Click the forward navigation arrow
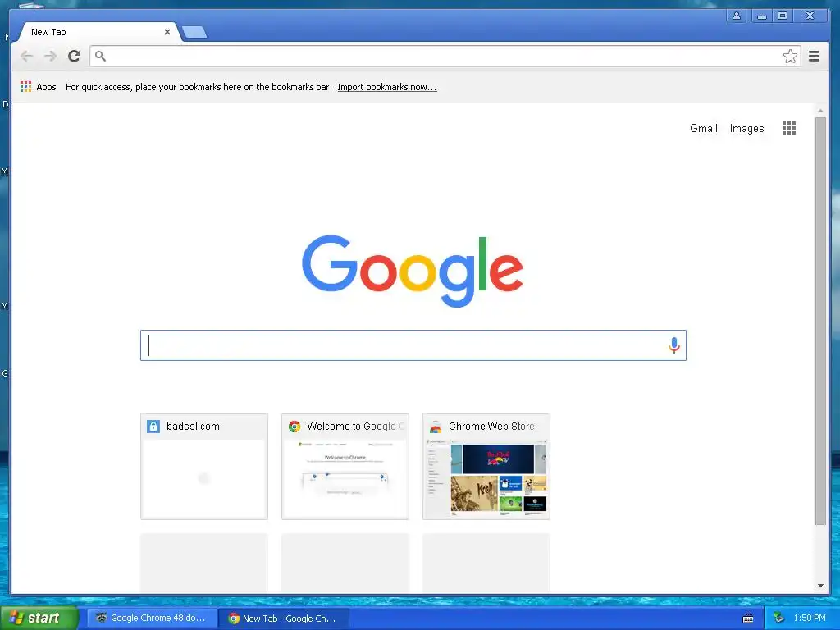The image size is (840, 630). point(50,56)
